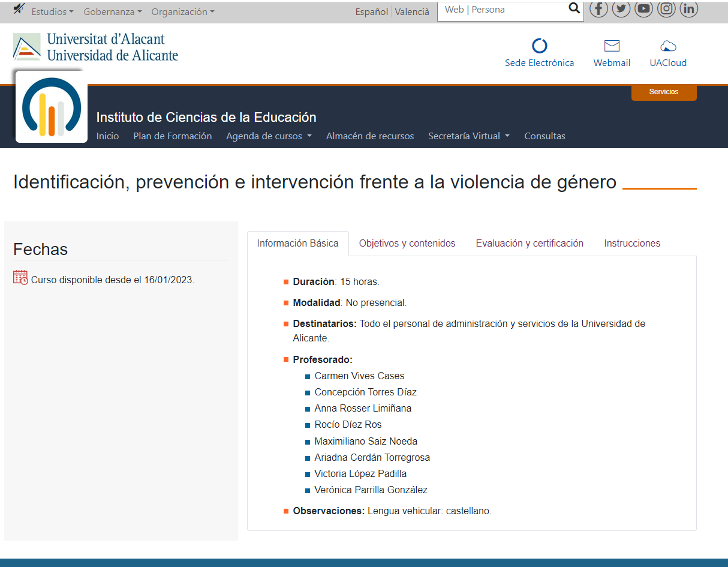Expand the Gobernanza dropdown
The width and height of the screenshot is (728, 567).
pos(112,12)
